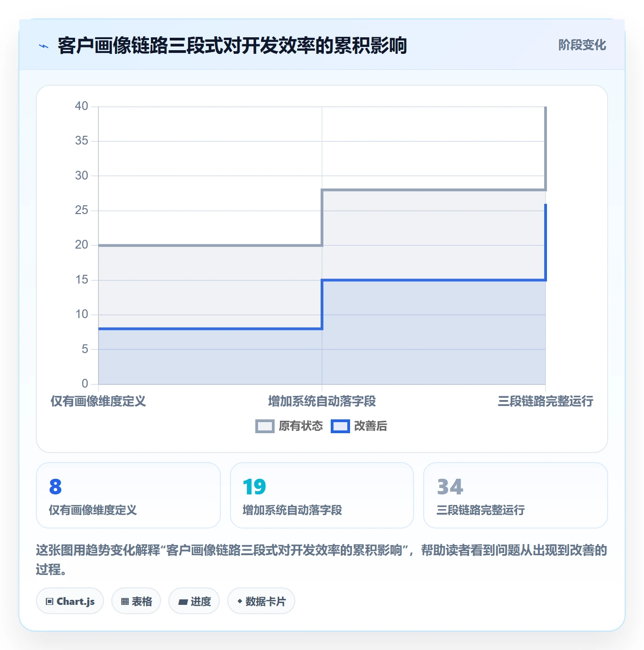Click the card label 增加系统自动落字段
The height and width of the screenshot is (650, 644).
click(x=292, y=510)
